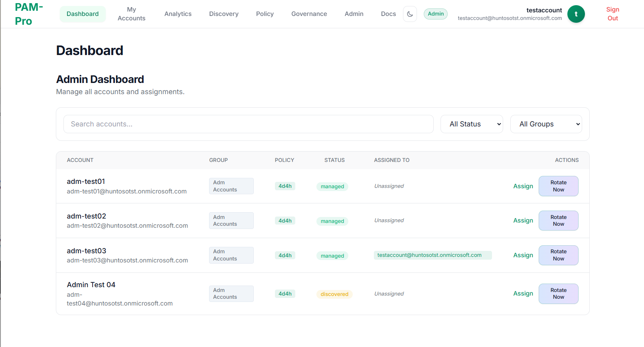This screenshot has height=347, width=644.
Task: Assign the adm-test02 account
Action: tap(523, 221)
